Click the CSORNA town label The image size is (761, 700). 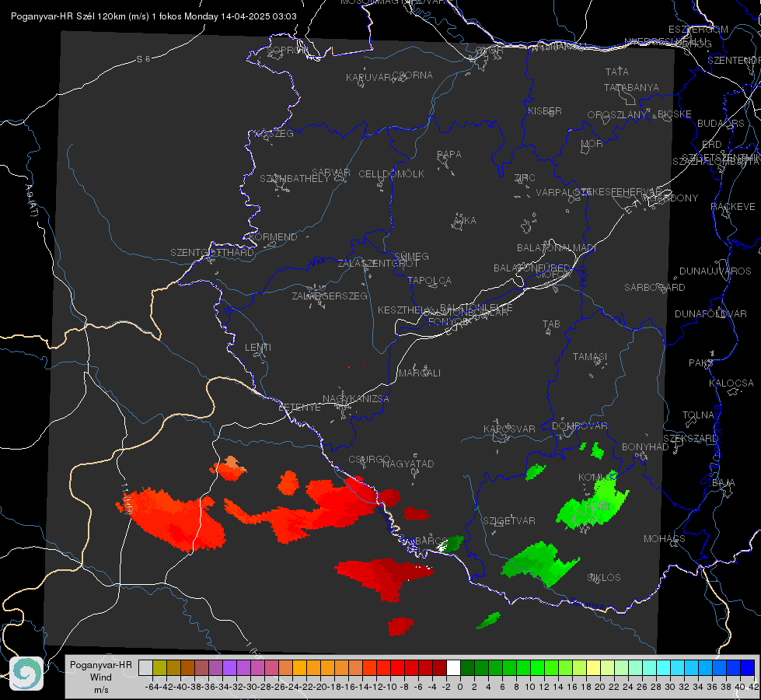413,75
